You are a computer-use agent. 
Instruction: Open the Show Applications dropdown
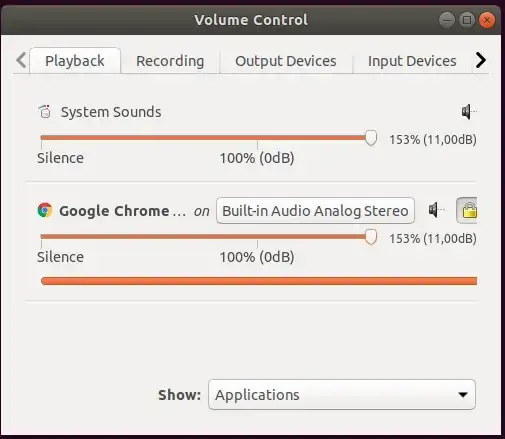point(342,395)
